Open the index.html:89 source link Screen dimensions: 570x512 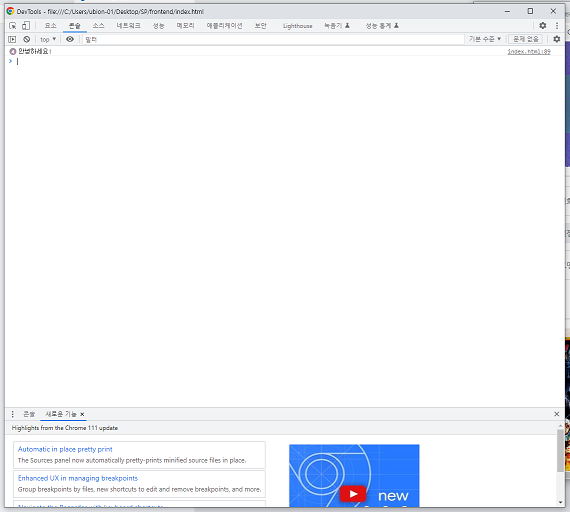[x=529, y=52]
